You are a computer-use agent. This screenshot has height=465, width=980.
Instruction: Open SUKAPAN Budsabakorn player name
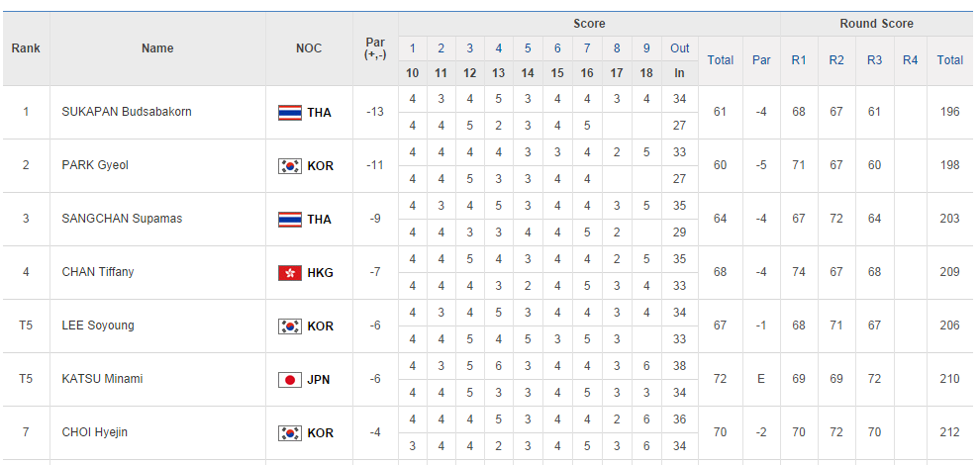(127, 112)
